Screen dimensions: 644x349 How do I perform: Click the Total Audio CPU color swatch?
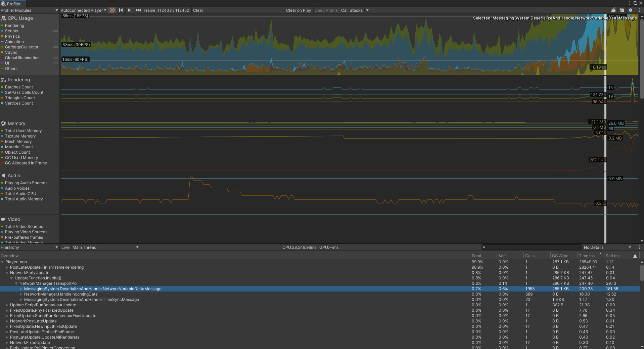(2, 194)
